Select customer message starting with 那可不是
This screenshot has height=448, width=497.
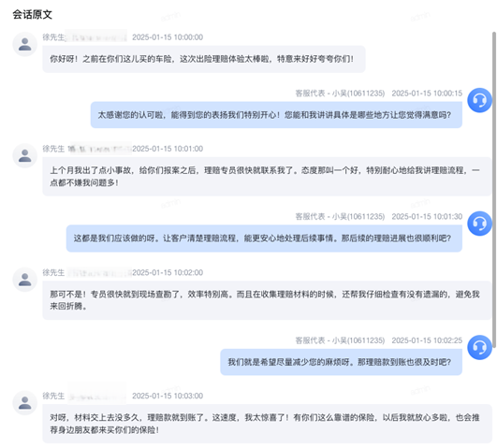click(x=267, y=300)
